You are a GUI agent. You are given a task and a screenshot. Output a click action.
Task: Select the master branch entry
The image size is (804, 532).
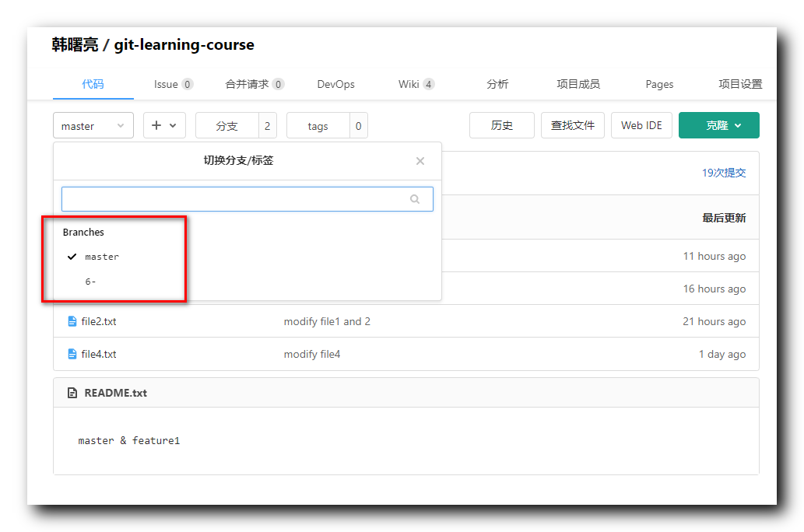pos(104,256)
